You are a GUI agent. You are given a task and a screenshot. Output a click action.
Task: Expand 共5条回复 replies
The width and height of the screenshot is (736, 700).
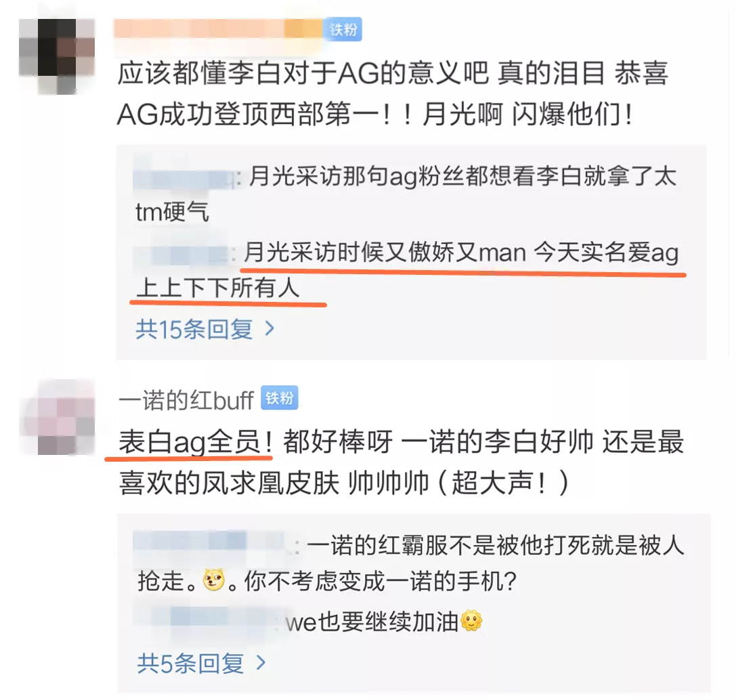201,663
